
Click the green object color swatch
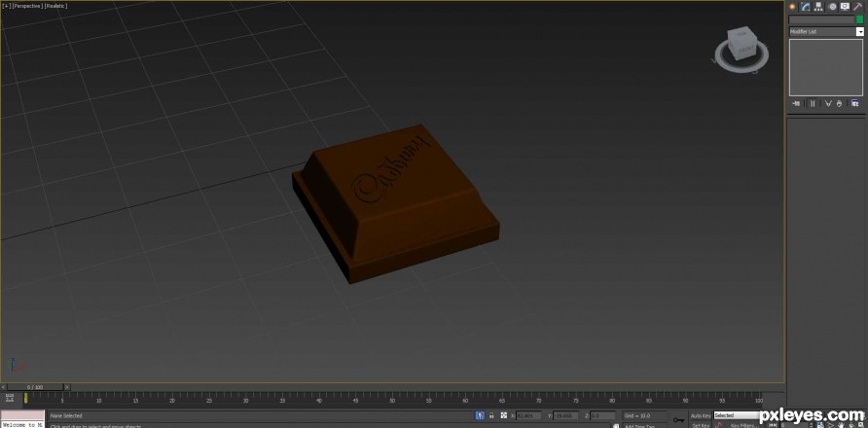(x=859, y=19)
